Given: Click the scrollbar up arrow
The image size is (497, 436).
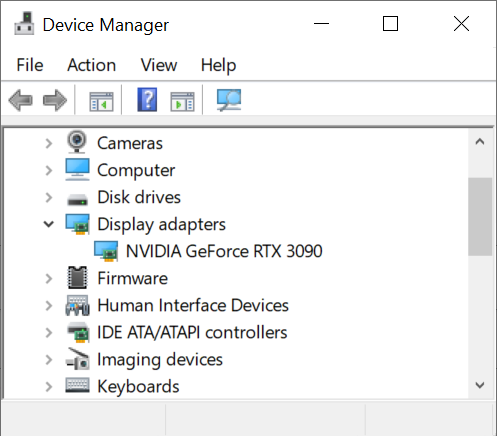Looking at the screenshot, I should tap(480, 142).
